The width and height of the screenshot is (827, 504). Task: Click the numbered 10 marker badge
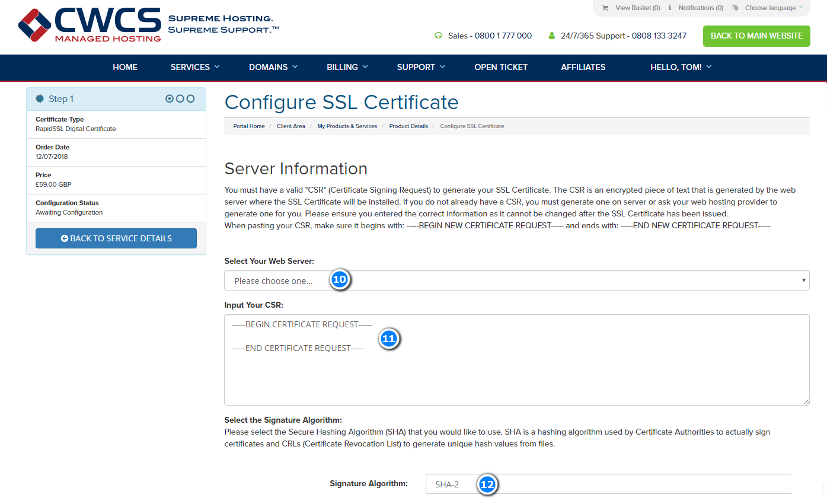click(340, 280)
